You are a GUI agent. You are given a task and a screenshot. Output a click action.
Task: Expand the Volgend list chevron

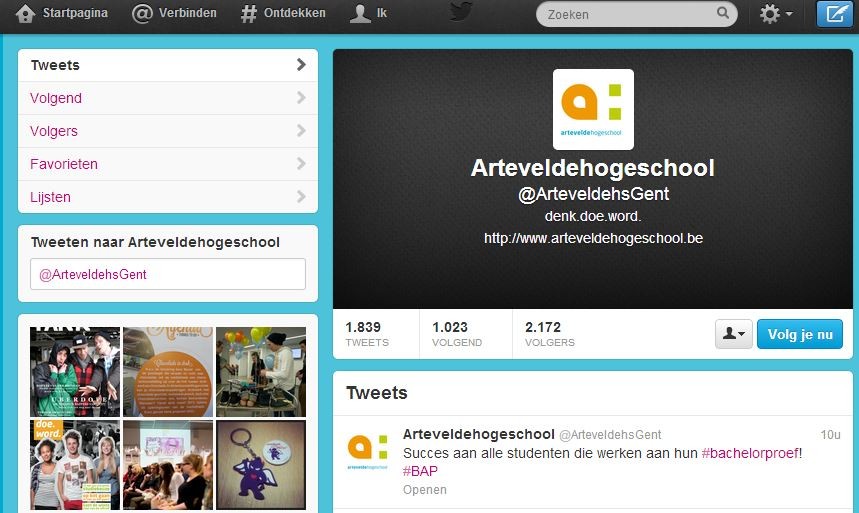[x=301, y=98]
